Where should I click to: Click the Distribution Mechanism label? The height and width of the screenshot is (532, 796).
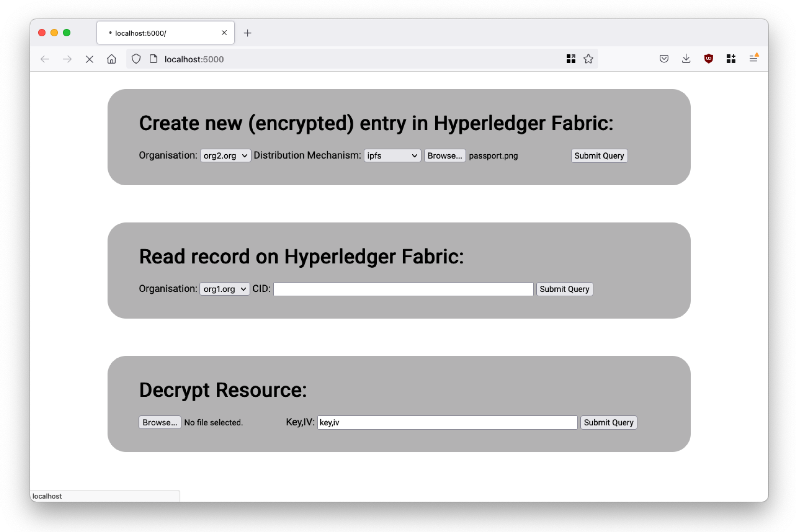[x=307, y=155]
